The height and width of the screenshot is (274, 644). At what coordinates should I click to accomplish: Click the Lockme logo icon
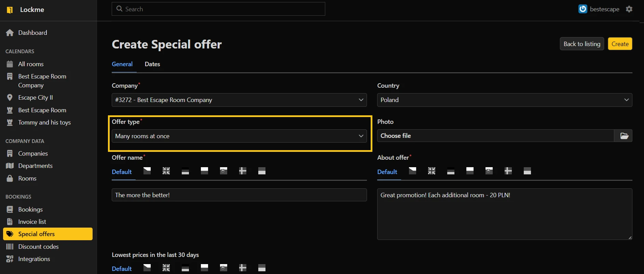10,10
